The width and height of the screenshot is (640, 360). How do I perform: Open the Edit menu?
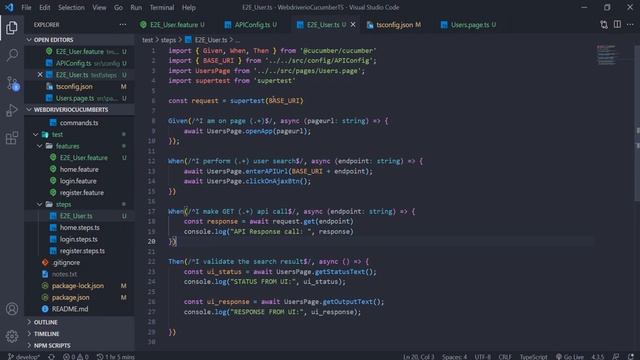(44, 7)
